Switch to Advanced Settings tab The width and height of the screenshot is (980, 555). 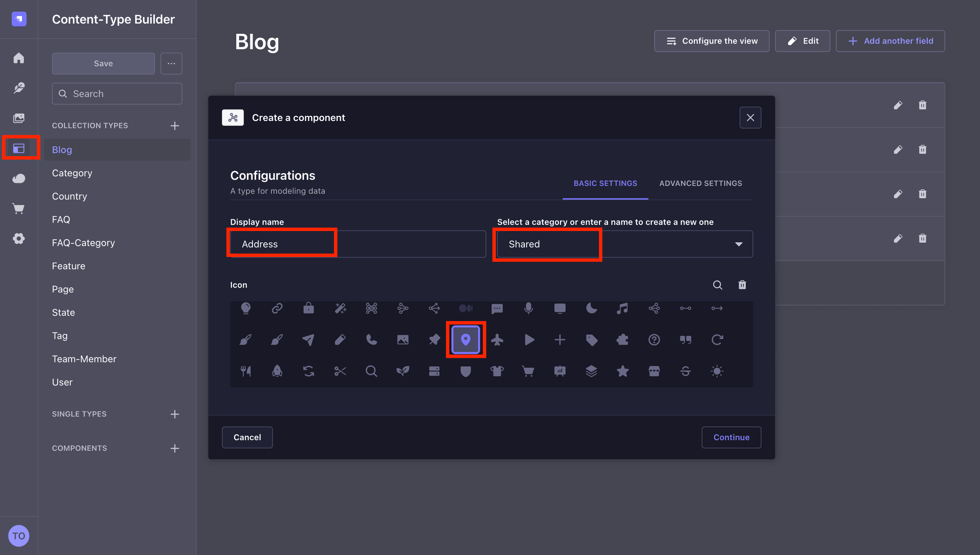pos(700,183)
